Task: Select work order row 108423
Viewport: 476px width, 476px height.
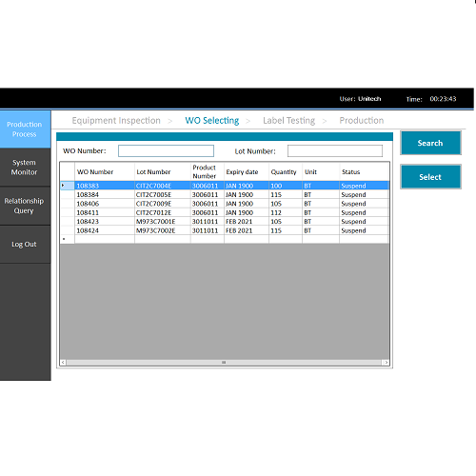Action: [225, 222]
